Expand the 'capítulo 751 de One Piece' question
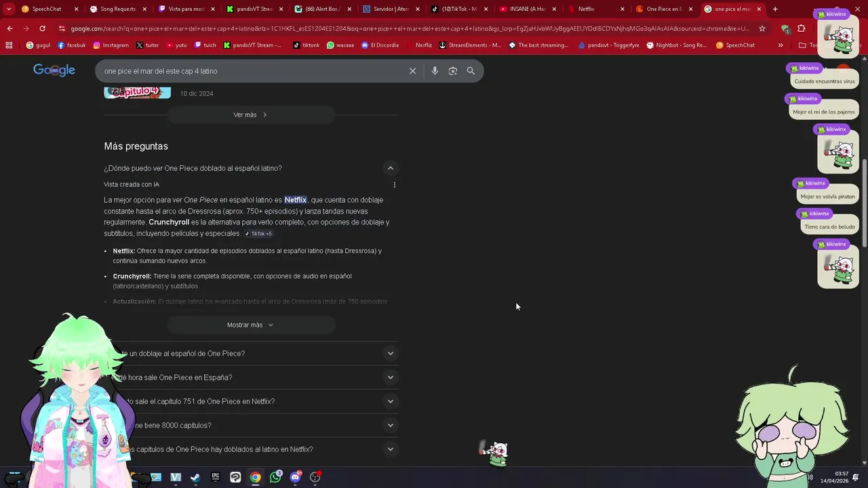 (390, 401)
